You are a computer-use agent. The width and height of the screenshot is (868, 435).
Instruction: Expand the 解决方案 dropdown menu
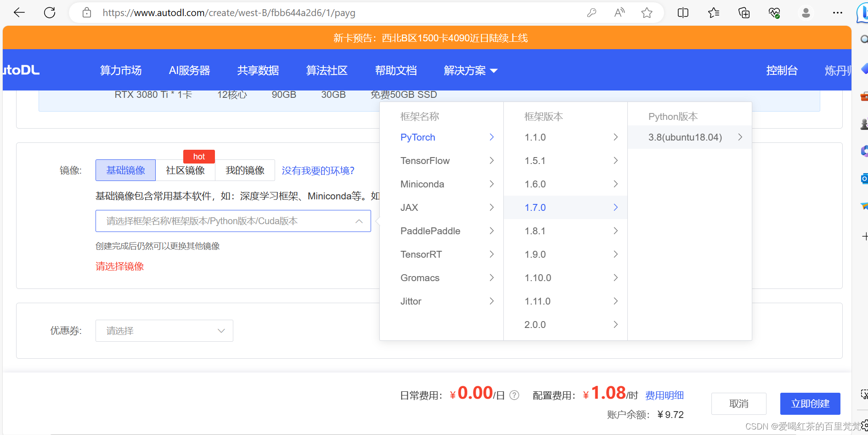[471, 70]
